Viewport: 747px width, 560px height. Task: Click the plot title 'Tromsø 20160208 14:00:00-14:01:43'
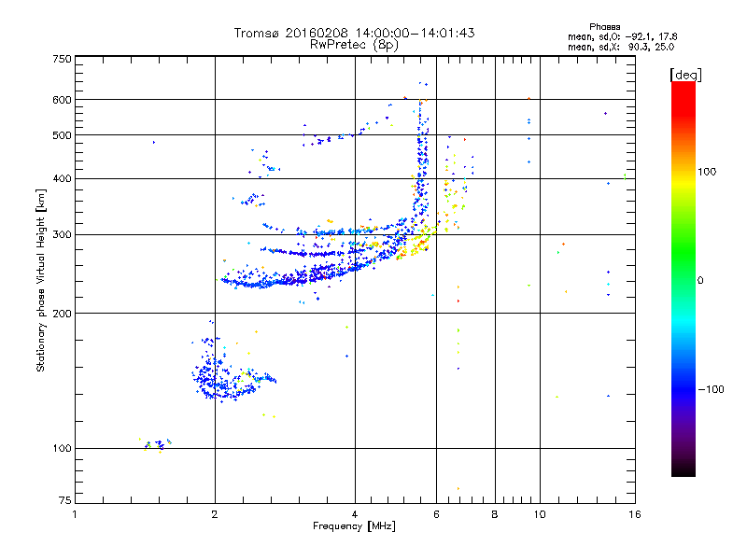pyautogui.click(x=354, y=33)
